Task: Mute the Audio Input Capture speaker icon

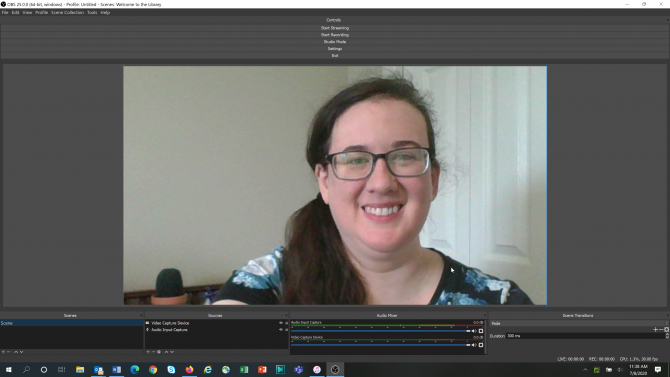Action: click(474, 331)
